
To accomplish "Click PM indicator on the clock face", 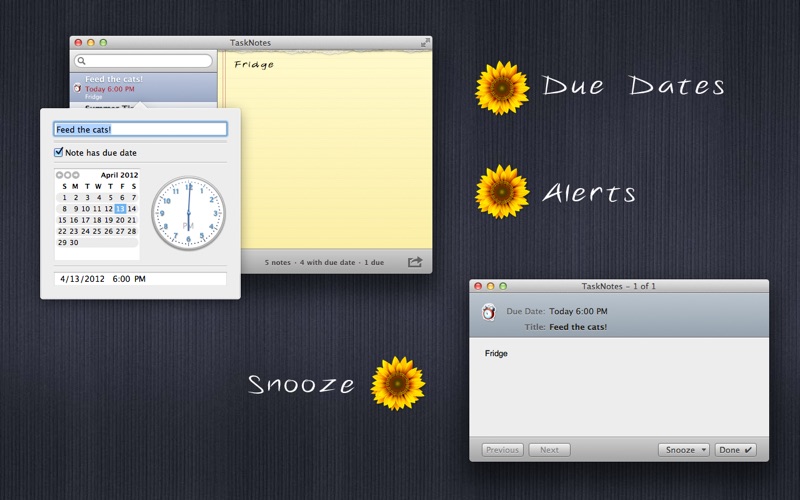I will (x=188, y=226).
